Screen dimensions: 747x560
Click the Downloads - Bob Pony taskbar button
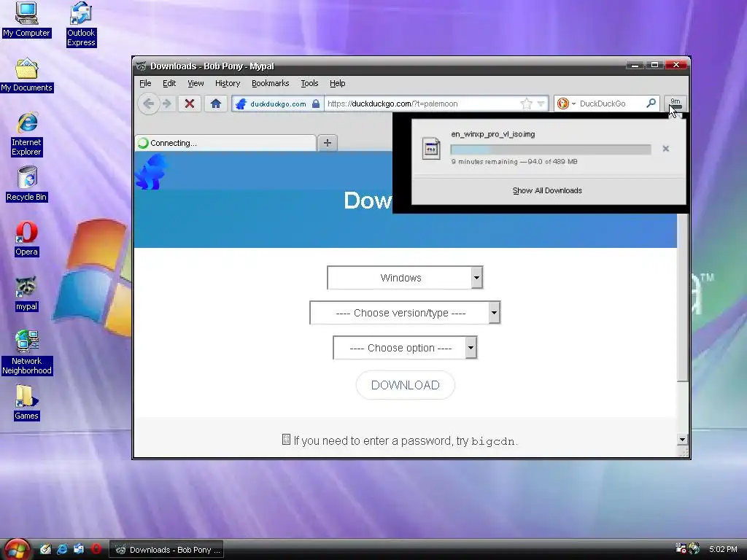point(167,550)
